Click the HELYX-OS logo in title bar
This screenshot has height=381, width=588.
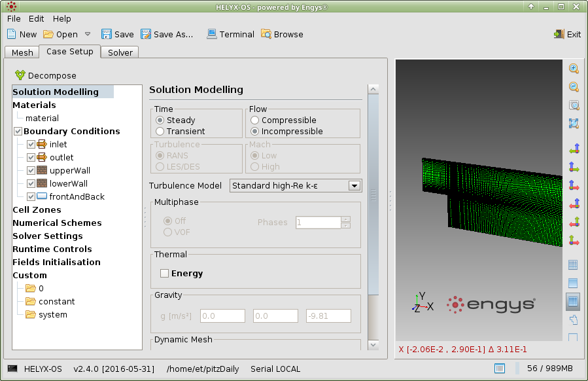coord(12,7)
